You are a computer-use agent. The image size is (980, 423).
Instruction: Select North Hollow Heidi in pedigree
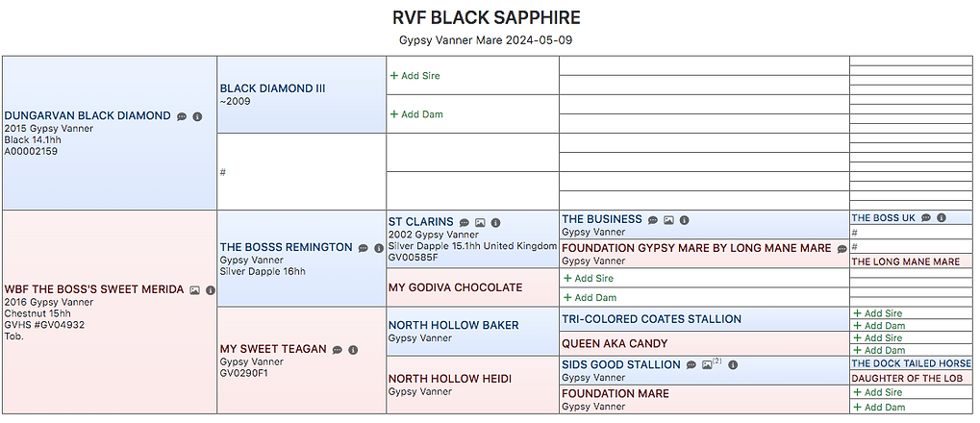click(x=450, y=380)
